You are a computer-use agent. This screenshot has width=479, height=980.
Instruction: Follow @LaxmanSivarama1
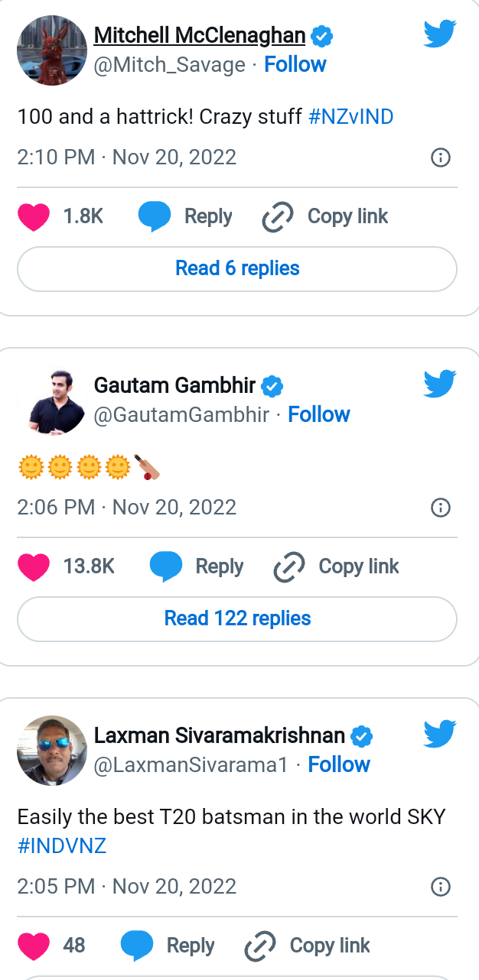point(339,764)
